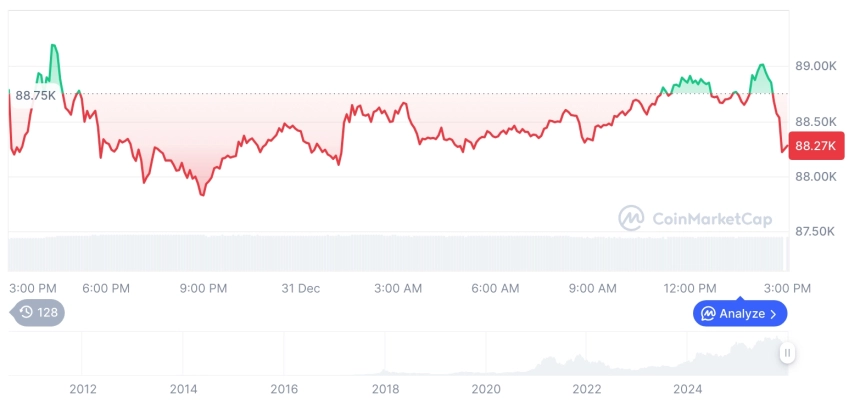Click the 6:00 AM time label
Viewport: 860px width, 401px height.
coord(495,288)
